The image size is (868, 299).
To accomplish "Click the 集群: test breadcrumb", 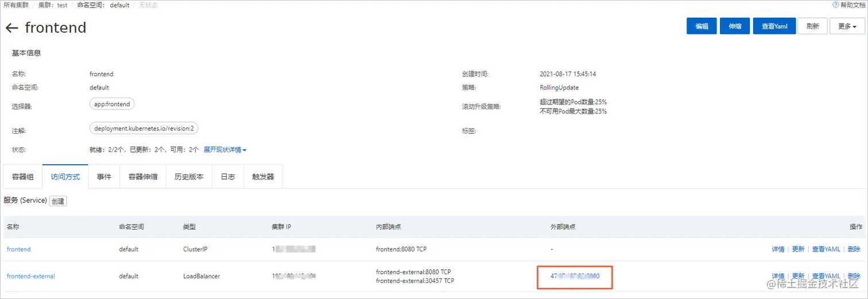I will coord(53,5).
